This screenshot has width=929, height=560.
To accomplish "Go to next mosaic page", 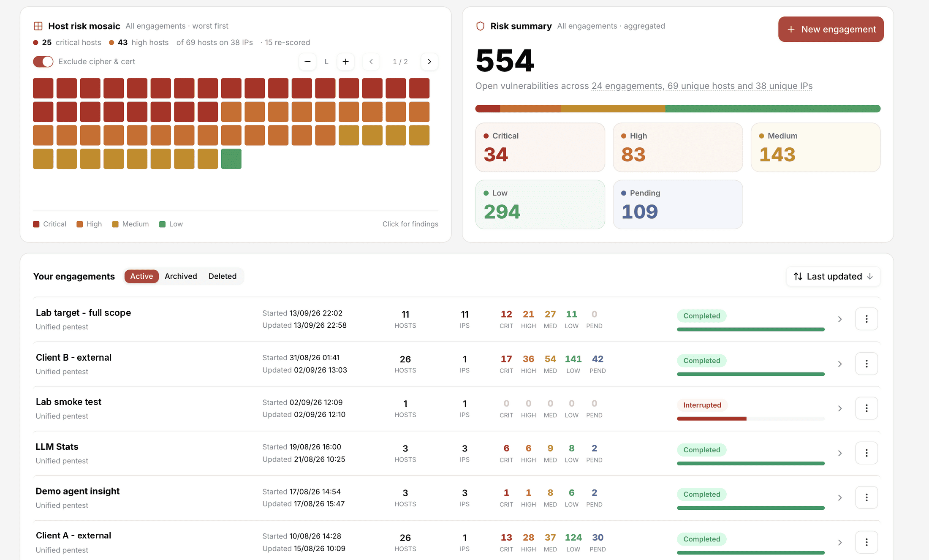I will pos(429,62).
